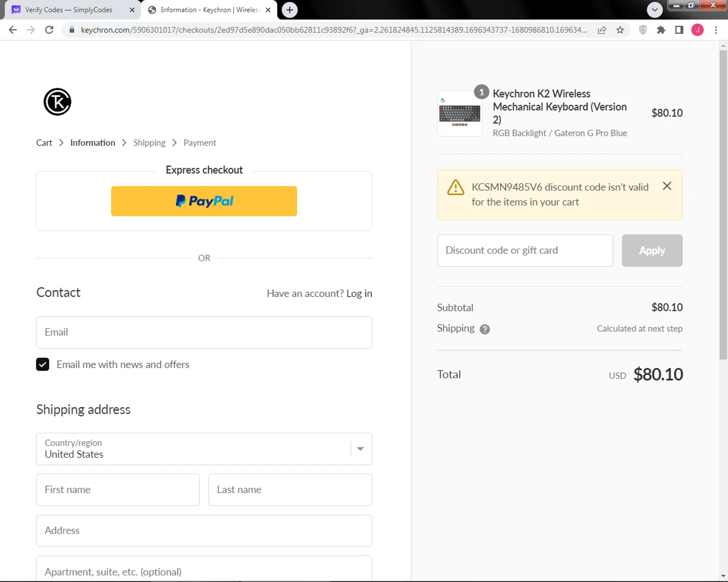Toggle the browser side panel
The width and height of the screenshot is (728, 582).
tap(679, 30)
